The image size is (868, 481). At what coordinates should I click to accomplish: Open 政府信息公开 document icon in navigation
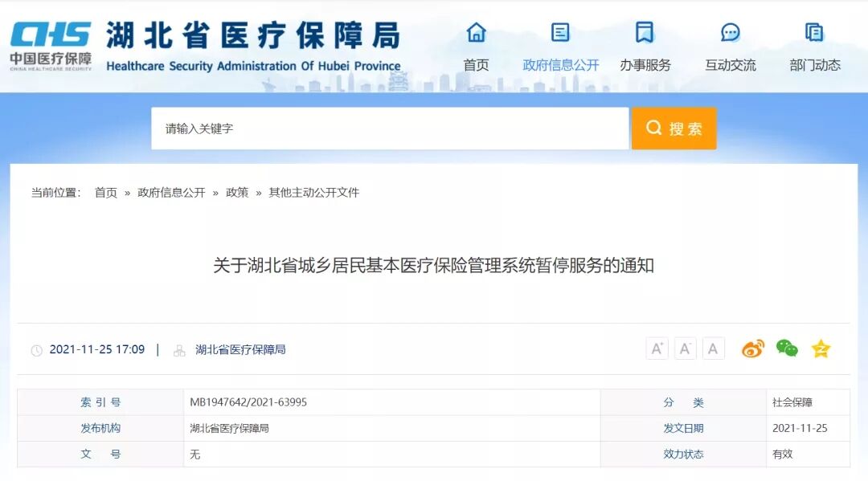click(560, 33)
